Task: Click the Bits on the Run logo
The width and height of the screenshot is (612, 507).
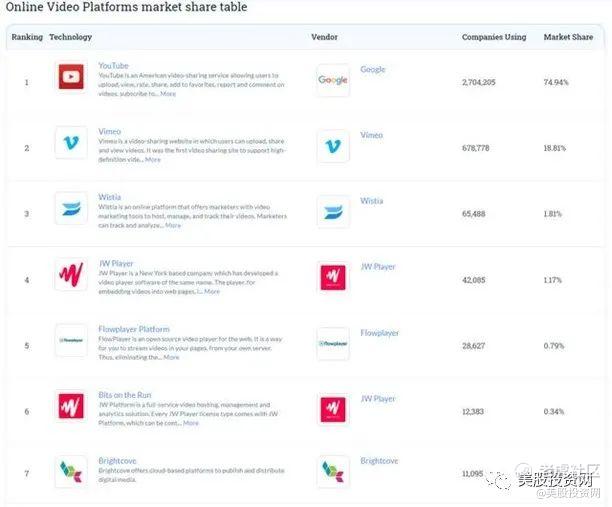Action: click(x=71, y=406)
